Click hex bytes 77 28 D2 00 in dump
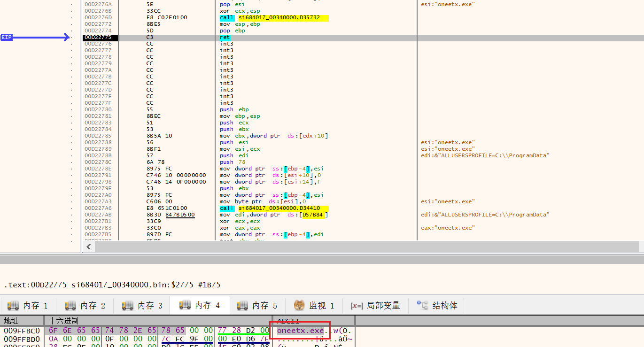 [x=243, y=331]
